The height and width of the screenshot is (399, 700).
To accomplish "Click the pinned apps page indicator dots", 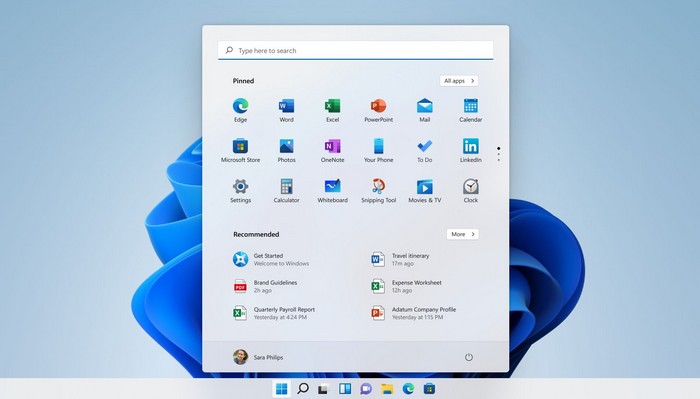I will [x=499, y=154].
